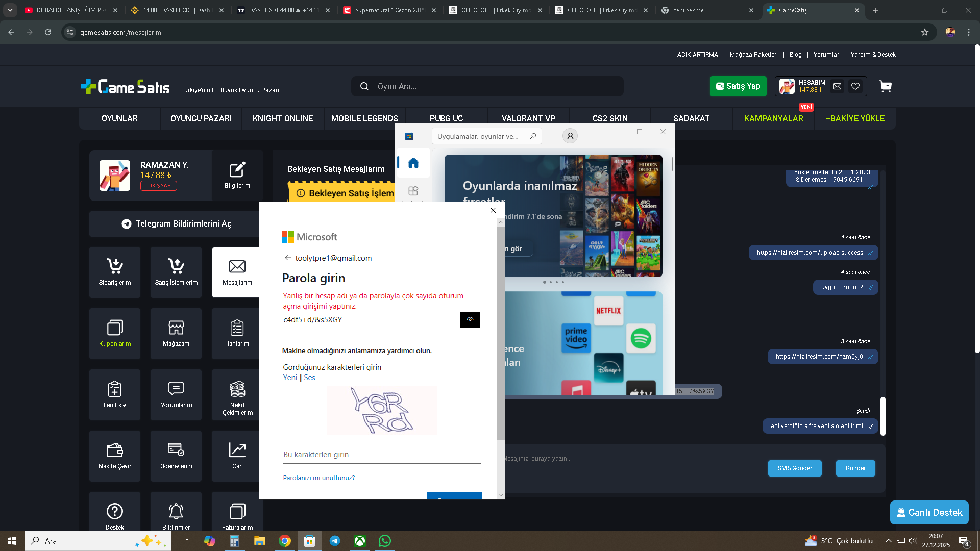980x551 pixels.
Task: Open Cari chart tile
Action: [x=236, y=456]
